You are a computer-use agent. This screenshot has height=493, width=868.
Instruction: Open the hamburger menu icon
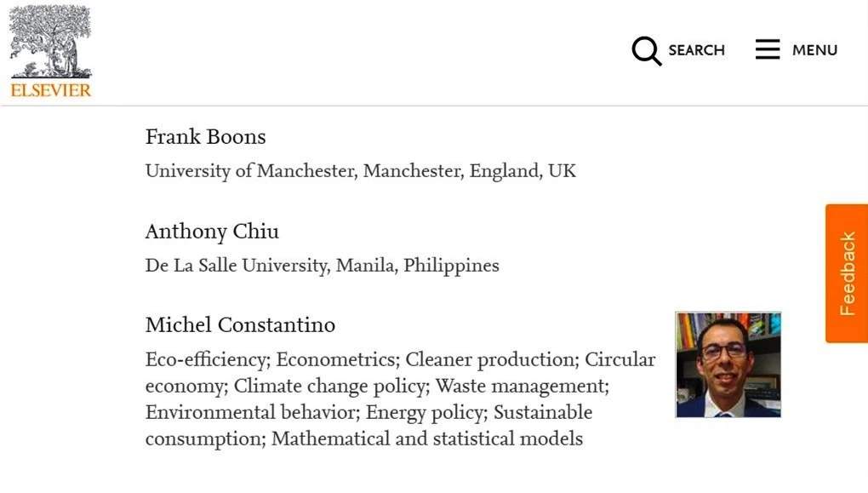click(x=768, y=50)
